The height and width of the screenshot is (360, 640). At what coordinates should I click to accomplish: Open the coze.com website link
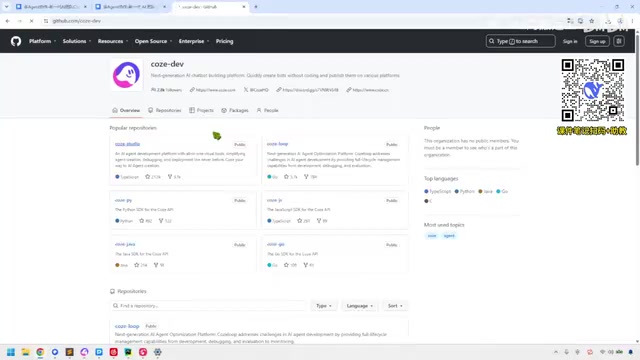coord(213,90)
